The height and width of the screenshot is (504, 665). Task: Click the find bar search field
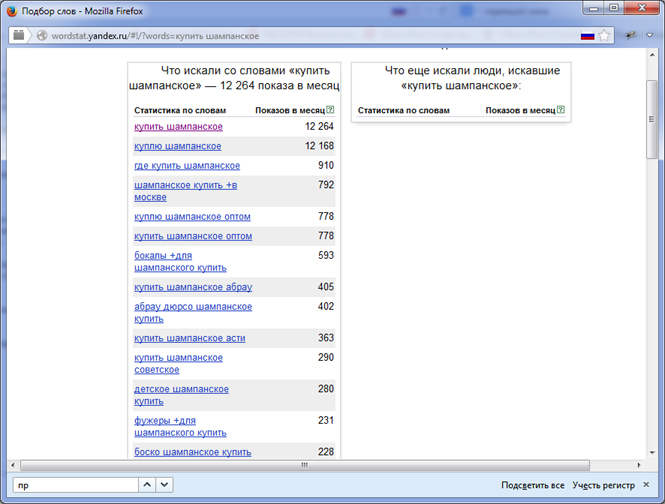(x=76, y=485)
